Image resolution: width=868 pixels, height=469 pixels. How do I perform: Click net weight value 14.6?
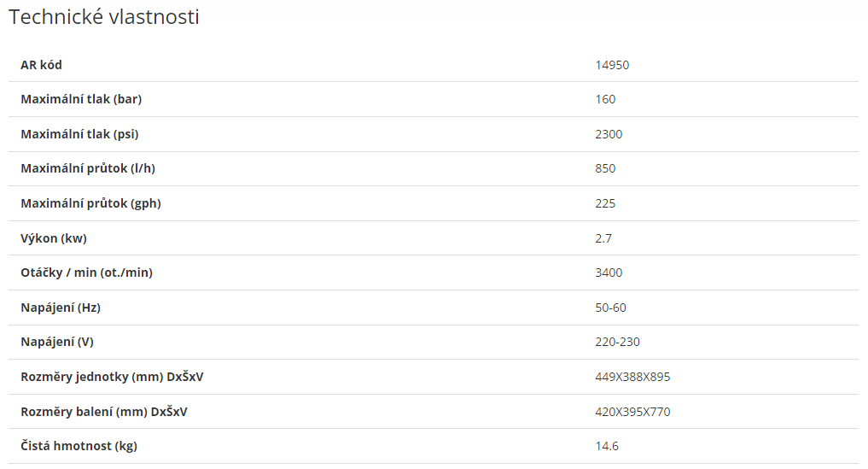click(x=607, y=446)
